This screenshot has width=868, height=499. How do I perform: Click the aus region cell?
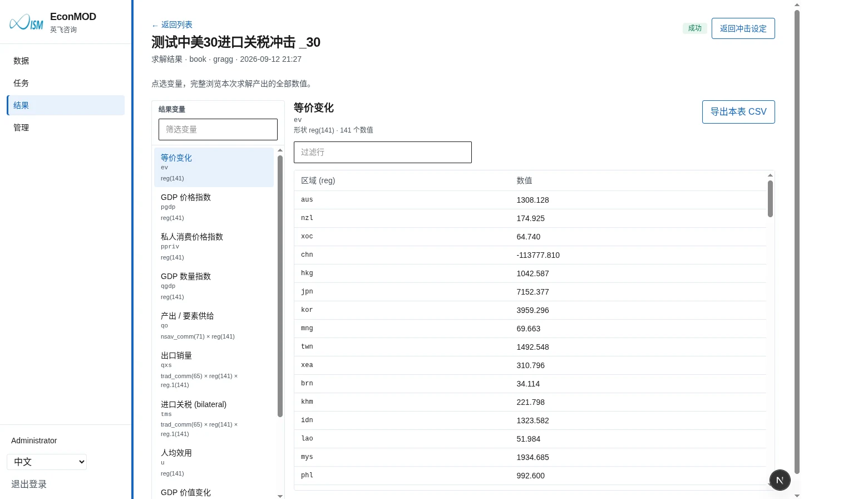307,199
